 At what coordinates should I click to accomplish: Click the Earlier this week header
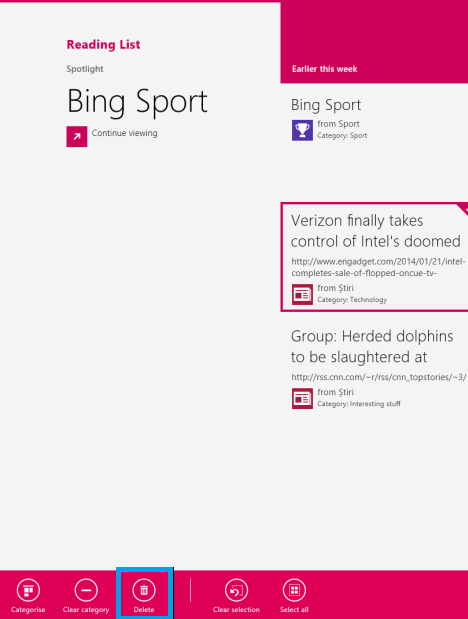[325, 69]
